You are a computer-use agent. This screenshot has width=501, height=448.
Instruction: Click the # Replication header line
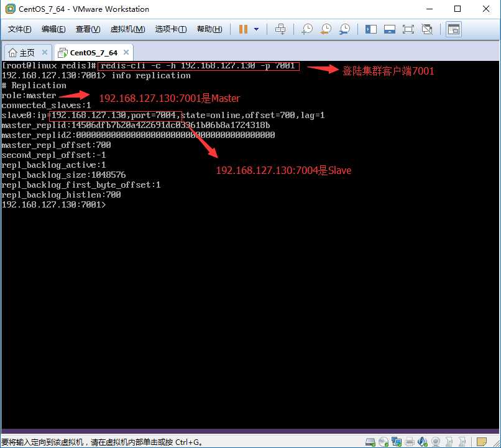[34, 86]
